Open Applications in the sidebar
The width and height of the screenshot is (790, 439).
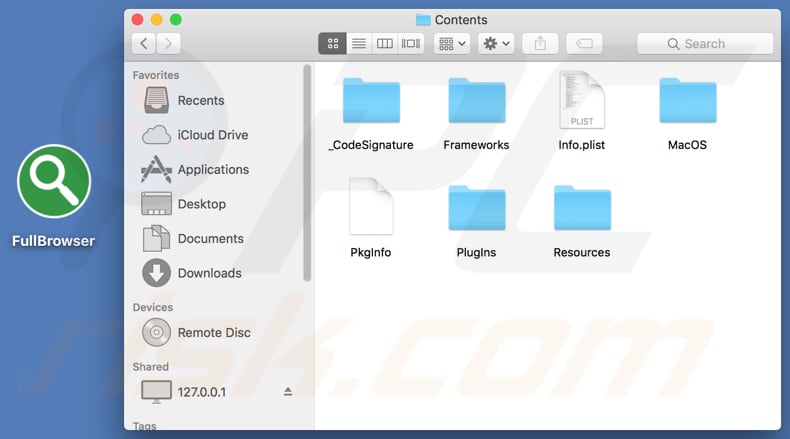coord(195,169)
